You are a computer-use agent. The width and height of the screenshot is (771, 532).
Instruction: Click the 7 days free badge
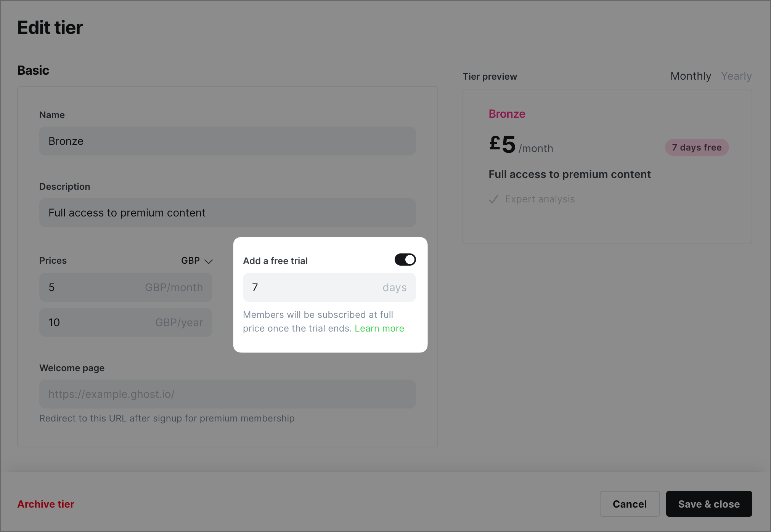pos(697,147)
